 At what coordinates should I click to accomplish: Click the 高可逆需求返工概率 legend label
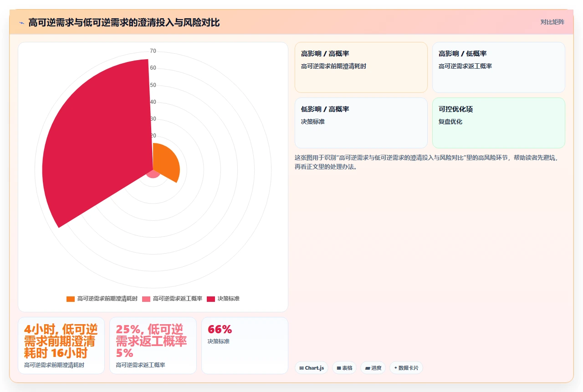click(178, 299)
